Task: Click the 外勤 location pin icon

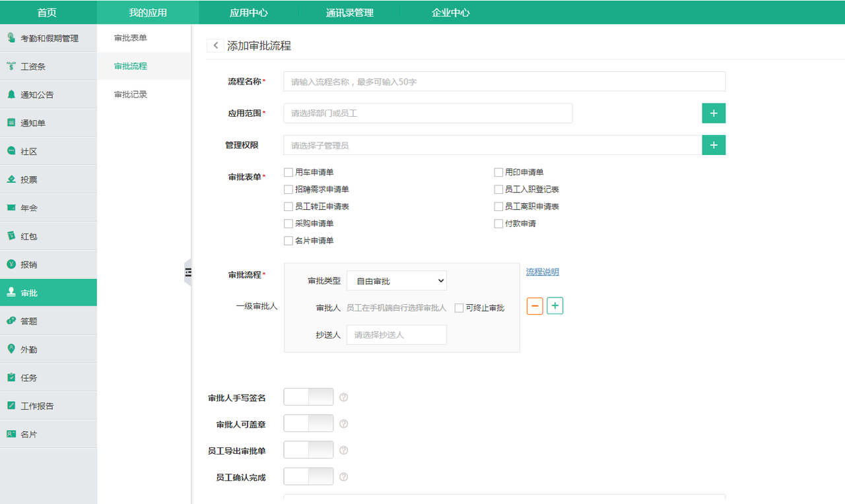Action: click(x=11, y=349)
